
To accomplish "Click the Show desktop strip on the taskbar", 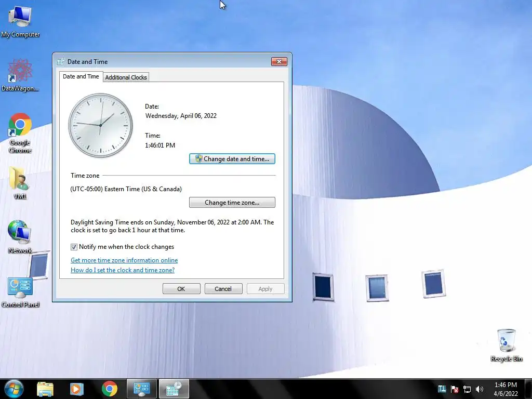I will [528, 389].
